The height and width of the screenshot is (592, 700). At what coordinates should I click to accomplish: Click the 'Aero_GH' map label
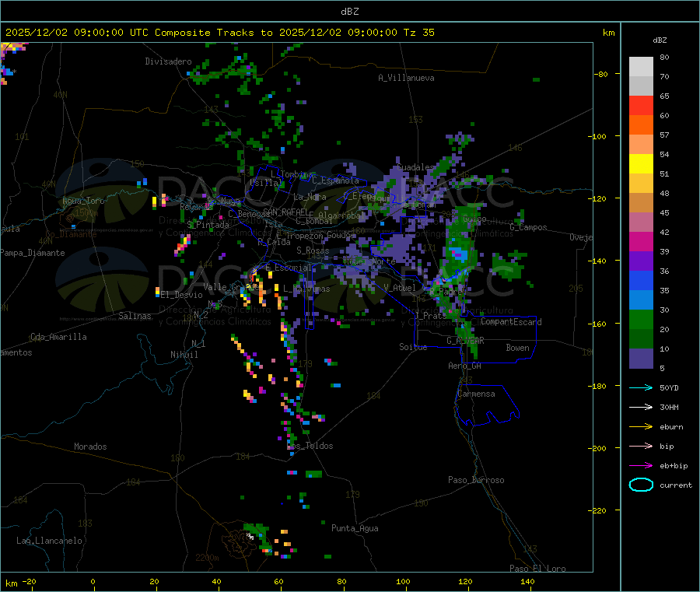[x=465, y=366]
